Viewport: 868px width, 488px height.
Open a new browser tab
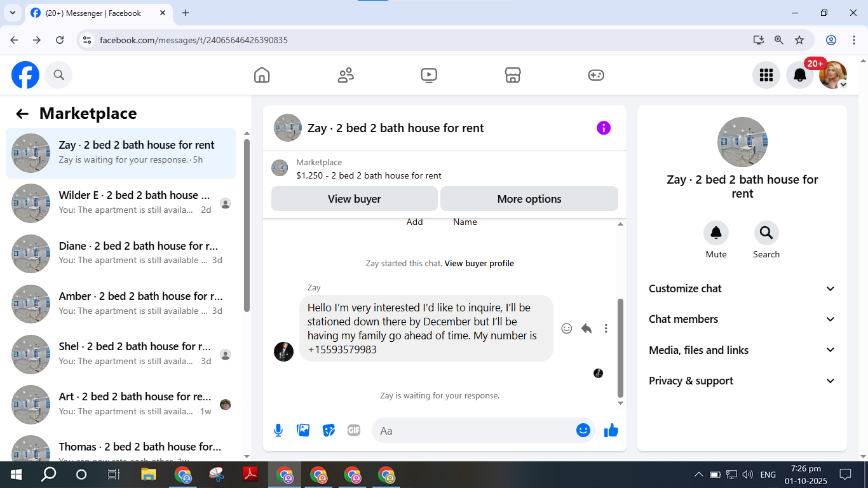[186, 13]
